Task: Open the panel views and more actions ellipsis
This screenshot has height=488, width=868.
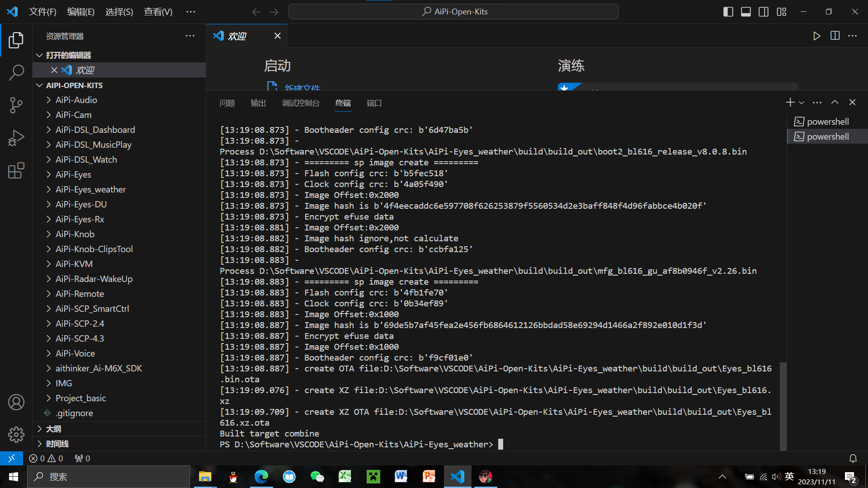Action: [x=817, y=103]
